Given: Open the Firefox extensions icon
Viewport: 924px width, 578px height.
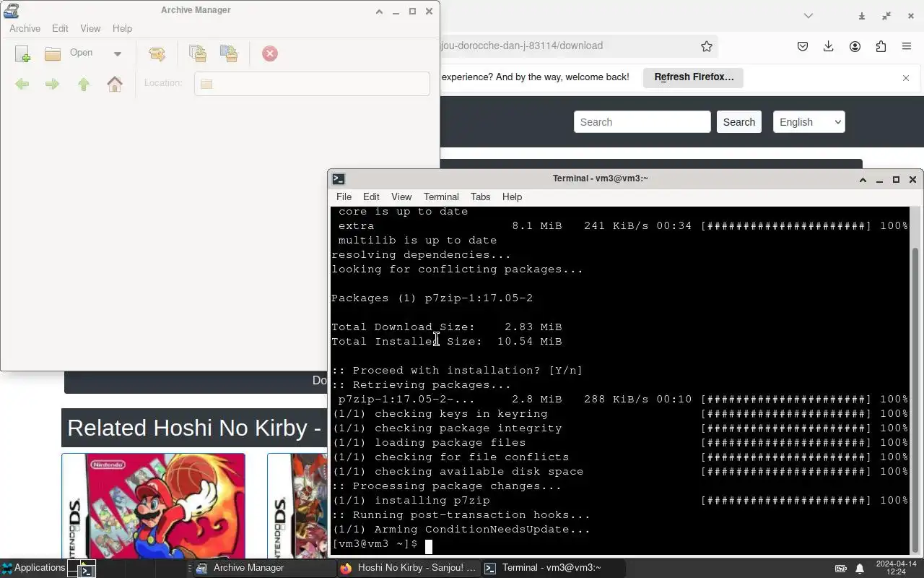Looking at the screenshot, I should pos(881,46).
